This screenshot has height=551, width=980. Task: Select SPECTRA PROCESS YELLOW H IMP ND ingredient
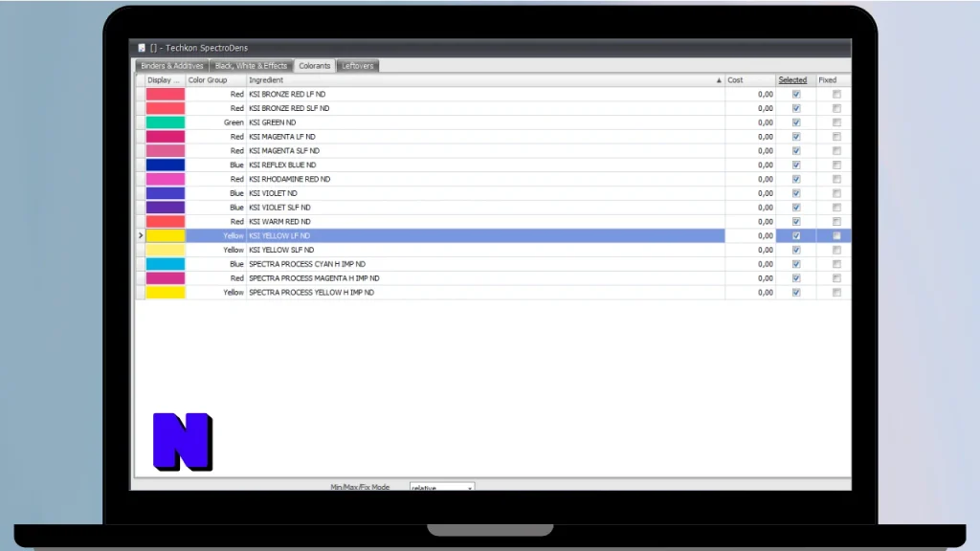click(x=311, y=293)
